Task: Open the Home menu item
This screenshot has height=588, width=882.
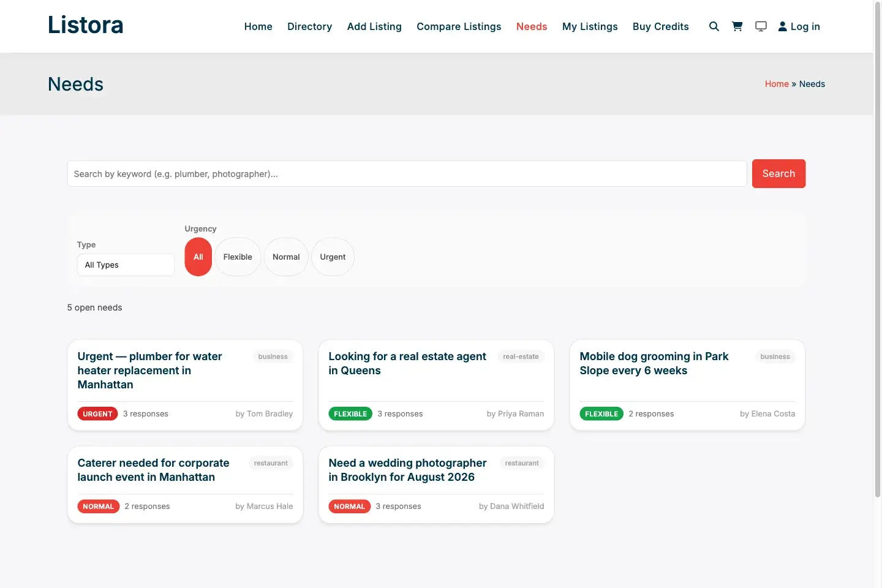Action: 258,26
